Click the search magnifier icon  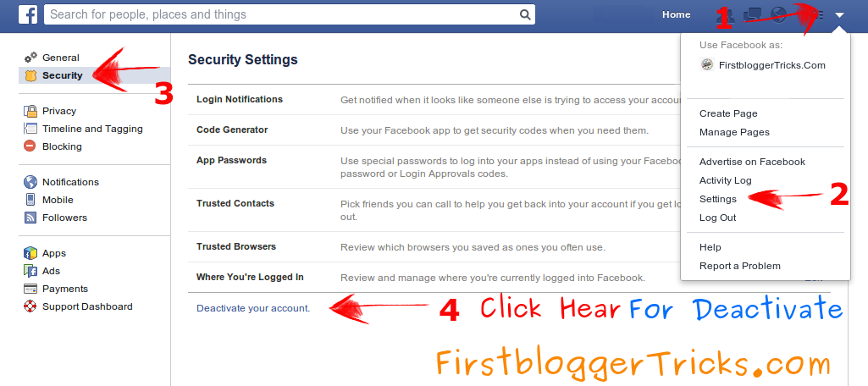pos(525,15)
